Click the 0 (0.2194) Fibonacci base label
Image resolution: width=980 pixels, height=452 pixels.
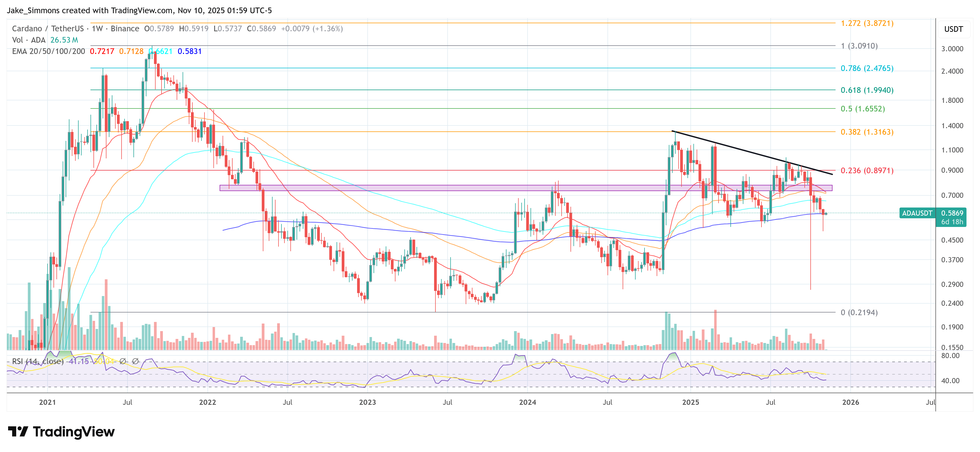click(x=859, y=312)
